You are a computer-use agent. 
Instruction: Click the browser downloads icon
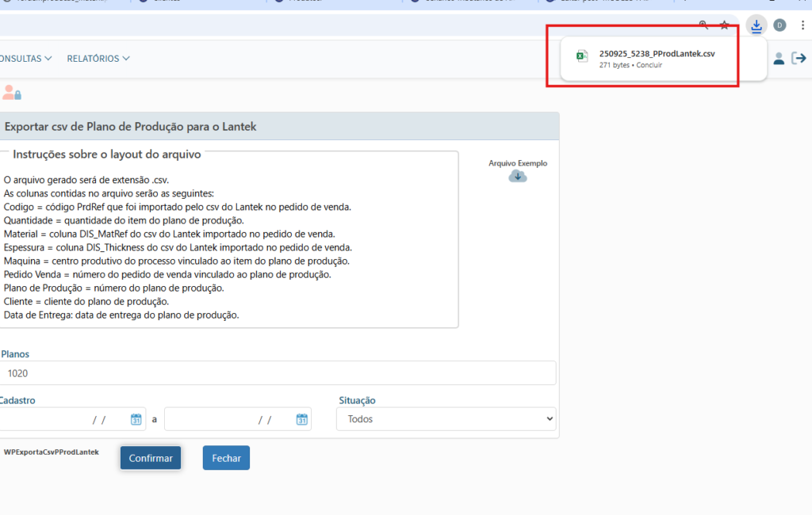tap(756, 25)
